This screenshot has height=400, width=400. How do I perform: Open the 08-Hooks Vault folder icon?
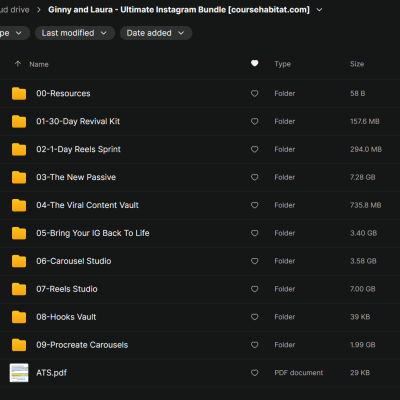tap(19, 317)
